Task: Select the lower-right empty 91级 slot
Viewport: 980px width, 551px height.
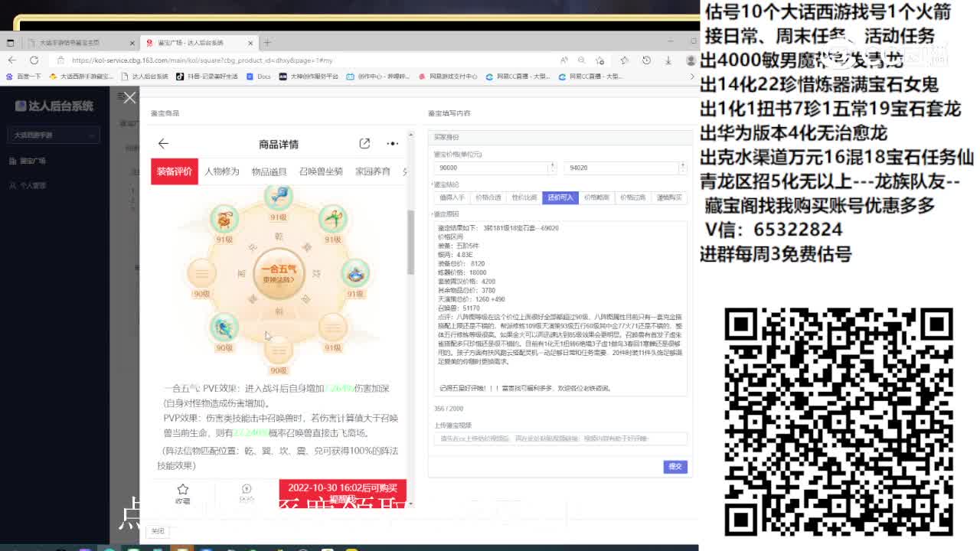Action: [x=332, y=328]
